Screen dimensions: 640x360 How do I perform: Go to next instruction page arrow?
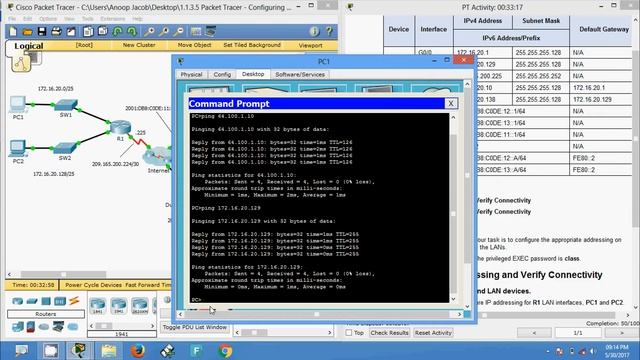(x=622, y=333)
